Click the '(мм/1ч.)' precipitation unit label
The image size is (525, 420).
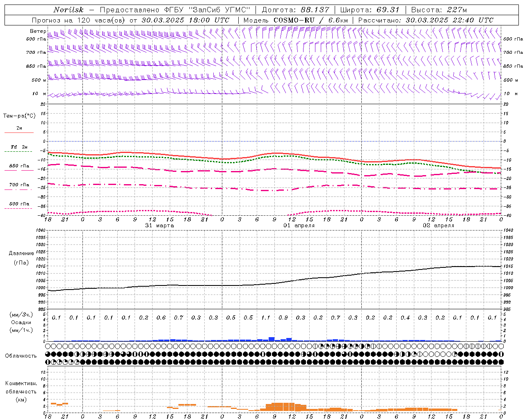point(21,330)
